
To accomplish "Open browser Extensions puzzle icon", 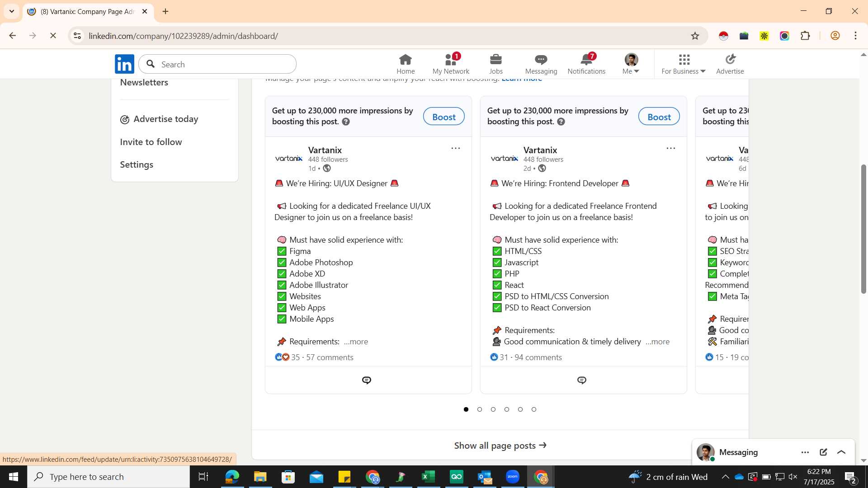I will 805,36.
